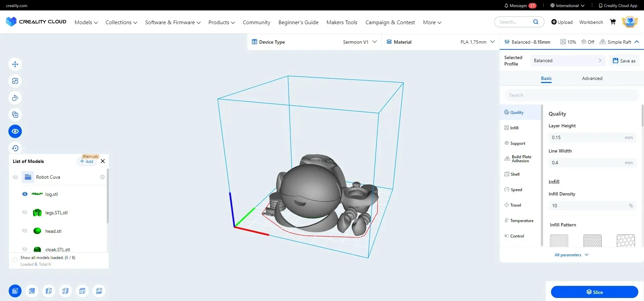Show the head.stl model

pyautogui.click(x=25, y=231)
